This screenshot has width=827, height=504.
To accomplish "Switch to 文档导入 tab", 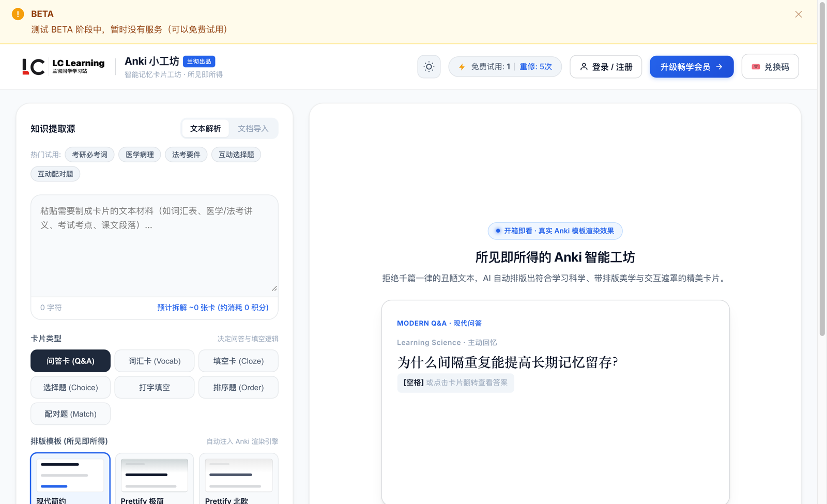I will tap(253, 129).
